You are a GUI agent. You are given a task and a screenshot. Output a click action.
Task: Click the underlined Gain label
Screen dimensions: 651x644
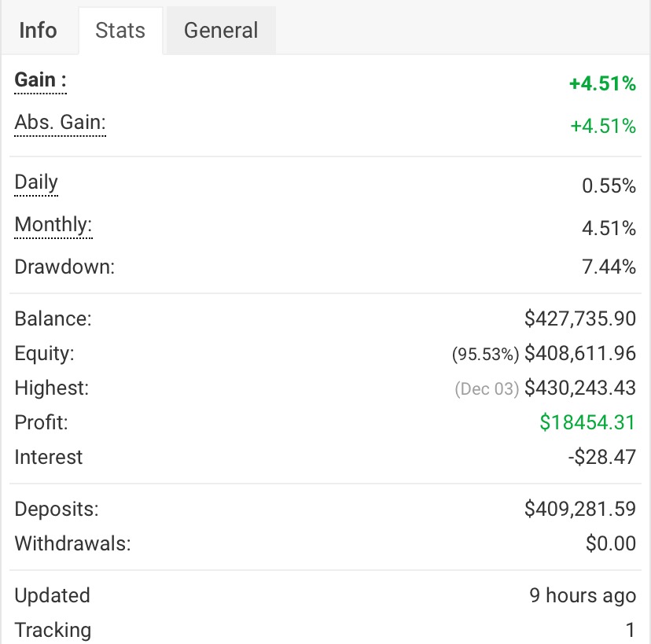[x=39, y=81]
